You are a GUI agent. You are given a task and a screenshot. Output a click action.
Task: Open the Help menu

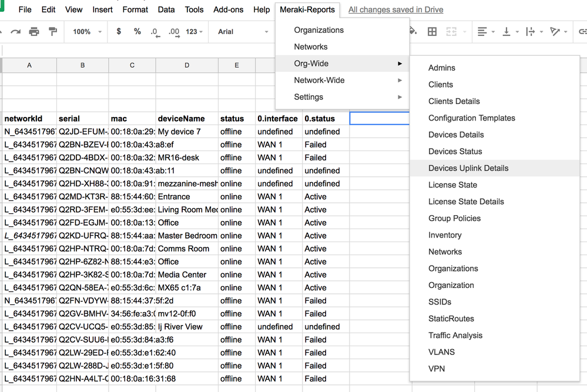pyautogui.click(x=261, y=10)
